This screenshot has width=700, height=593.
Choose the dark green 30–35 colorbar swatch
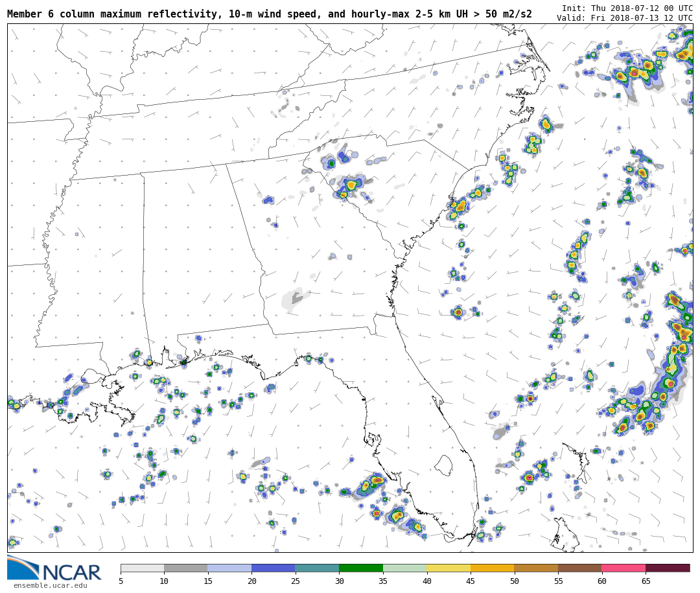tap(361, 568)
